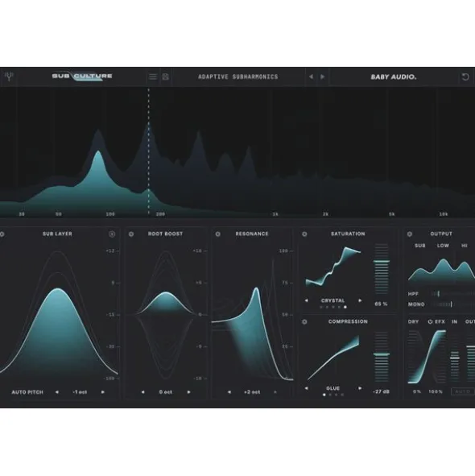Adjust the MONO slider in Output

452,304
